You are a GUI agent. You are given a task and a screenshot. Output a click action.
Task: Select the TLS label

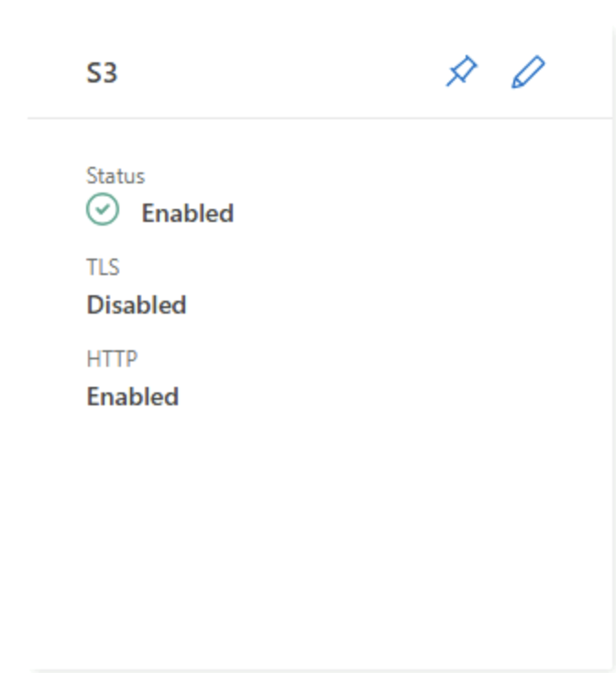tap(103, 268)
